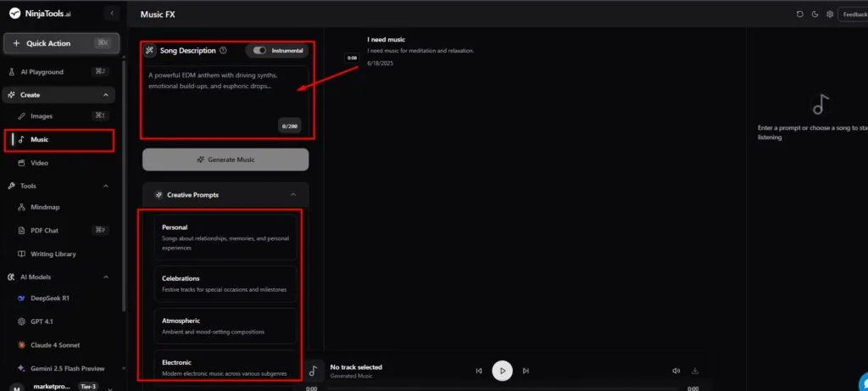The height and width of the screenshot is (391, 868).
Task: Go to the previous track
Action: (x=479, y=371)
